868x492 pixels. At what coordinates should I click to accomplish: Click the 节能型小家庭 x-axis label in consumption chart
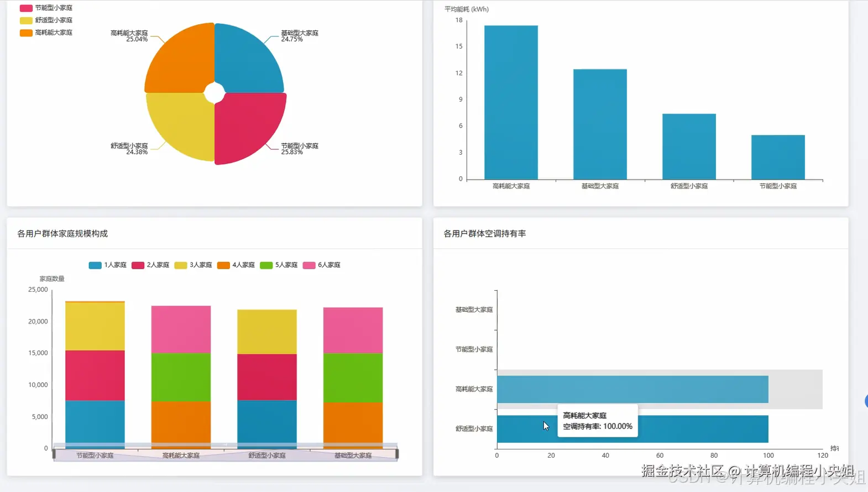click(x=778, y=186)
